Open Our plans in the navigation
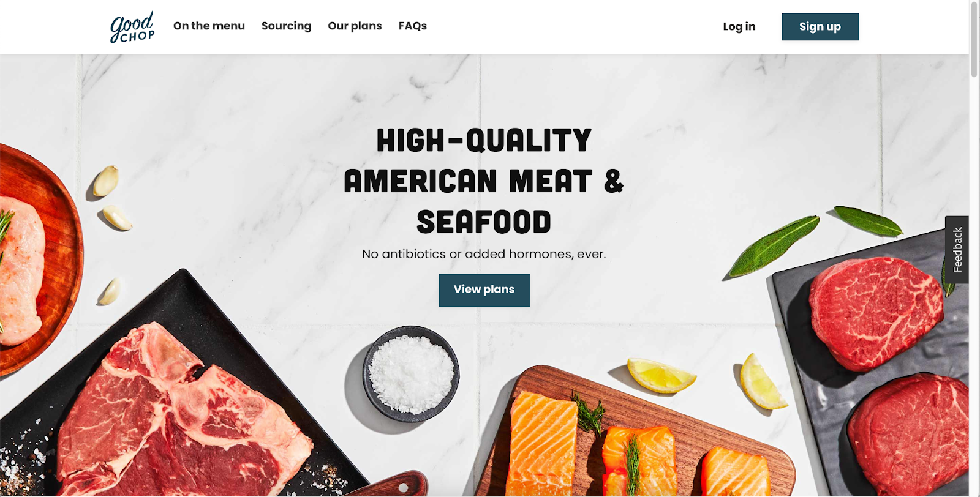The image size is (980, 497). click(355, 26)
